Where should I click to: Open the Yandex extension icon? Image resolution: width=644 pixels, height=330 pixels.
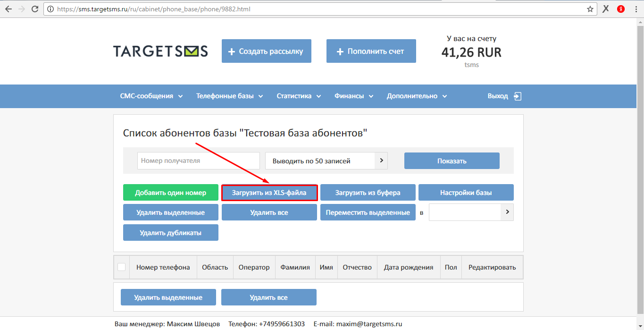point(621,9)
